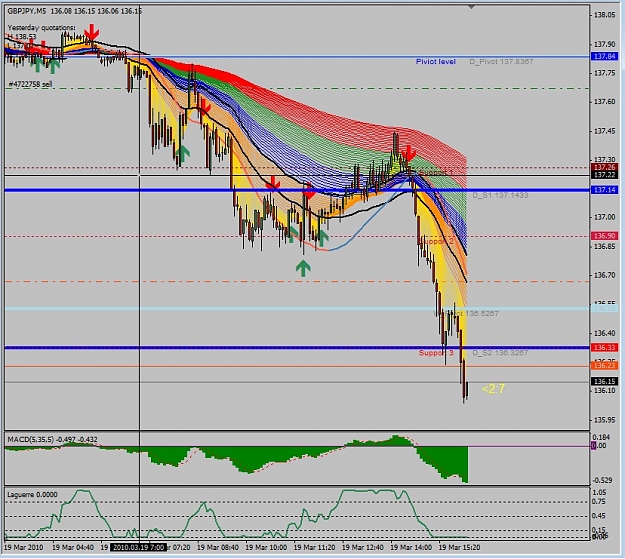This screenshot has height=559, width=625.
Task: Click the orange 136.23 price tag
Action: [x=605, y=366]
